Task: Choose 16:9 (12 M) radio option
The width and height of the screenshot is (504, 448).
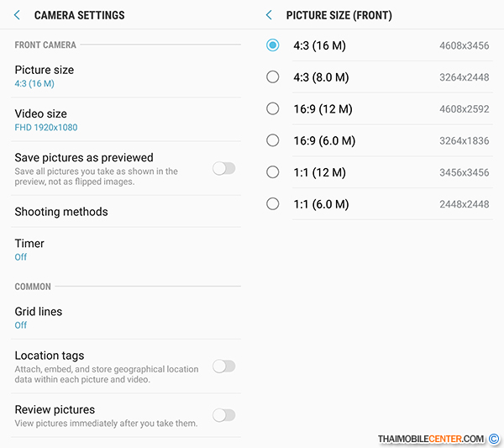Action: point(272,108)
